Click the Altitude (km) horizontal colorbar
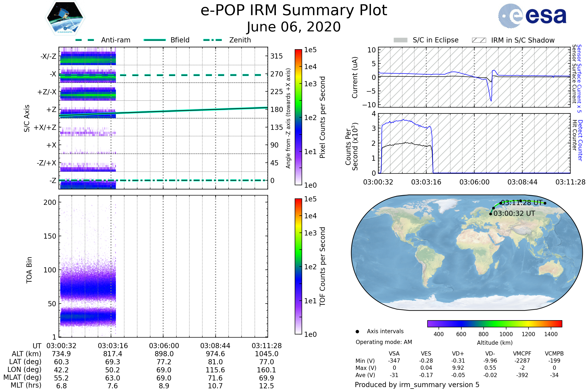This screenshot has height=392, width=588. 494,323
